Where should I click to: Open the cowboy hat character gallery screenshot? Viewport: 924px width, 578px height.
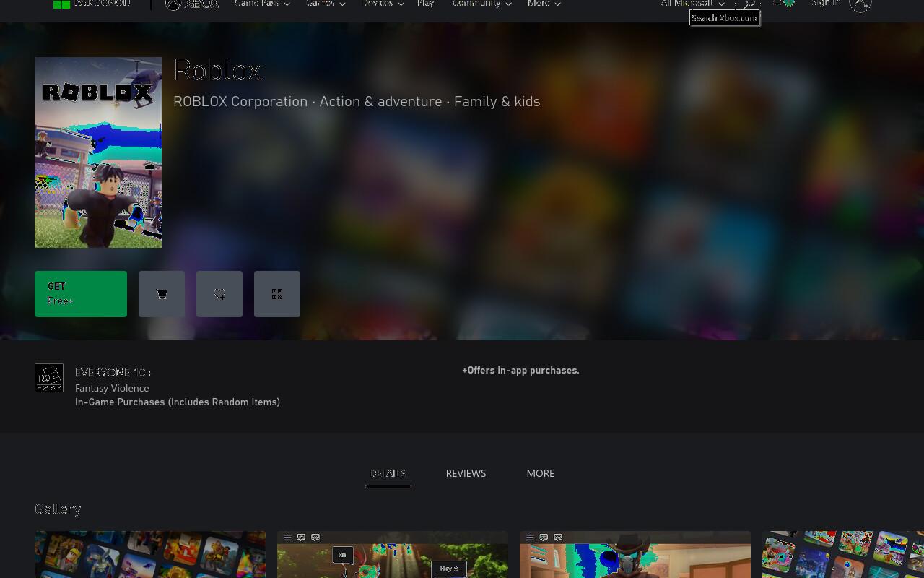click(x=635, y=555)
